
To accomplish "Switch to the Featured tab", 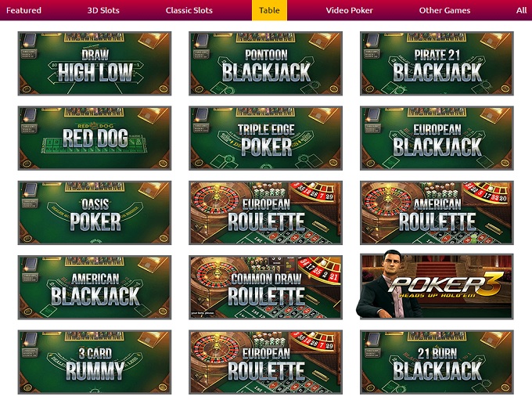I will (23, 10).
